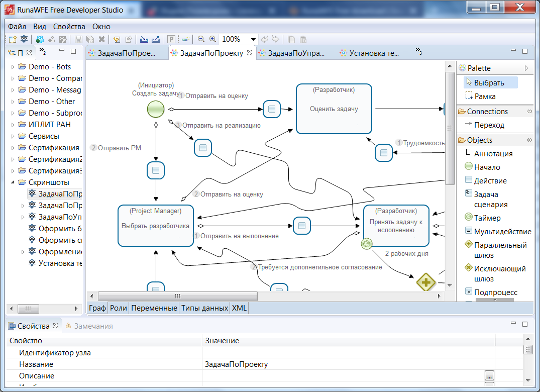Switch to the Переменные tab

[154, 308]
